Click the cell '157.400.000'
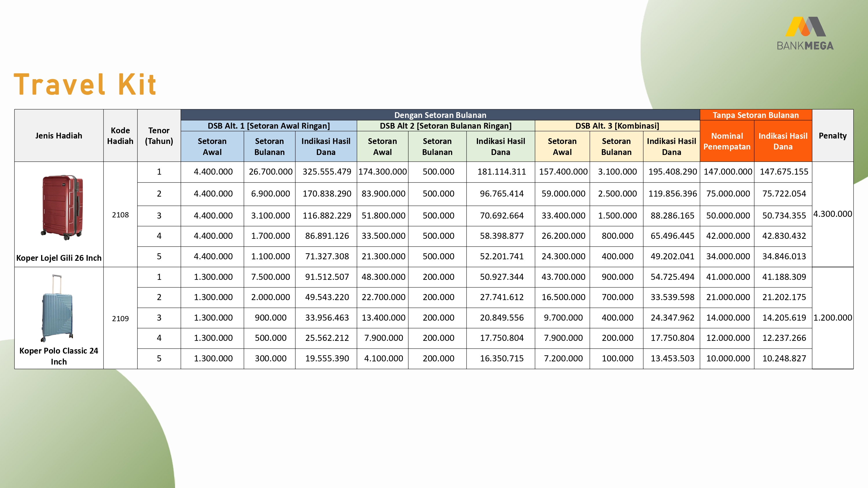 click(563, 172)
